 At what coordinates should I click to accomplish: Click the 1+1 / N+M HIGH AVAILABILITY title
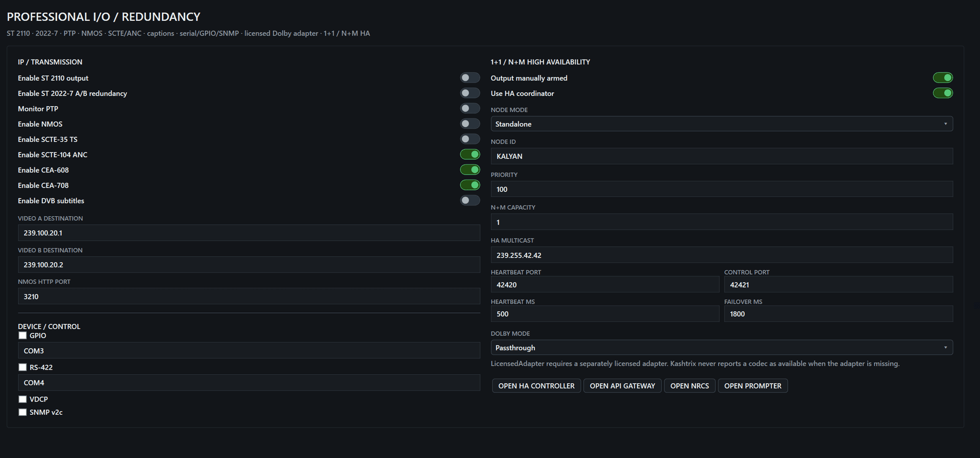(541, 62)
